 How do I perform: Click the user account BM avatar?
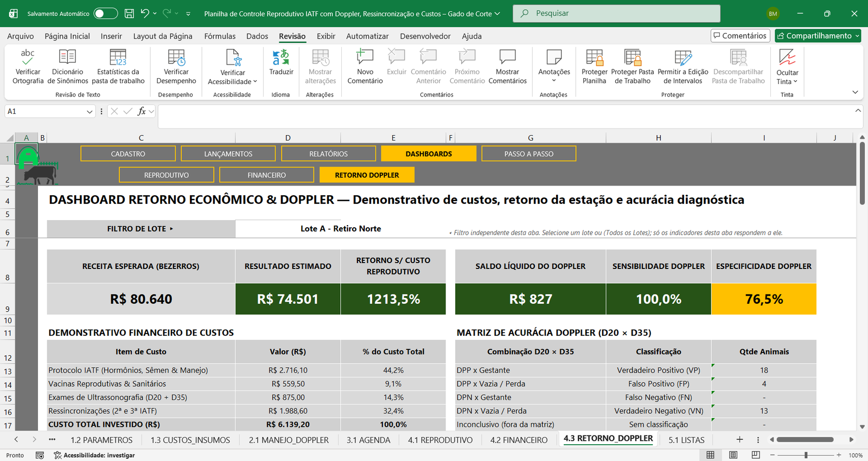coord(773,14)
